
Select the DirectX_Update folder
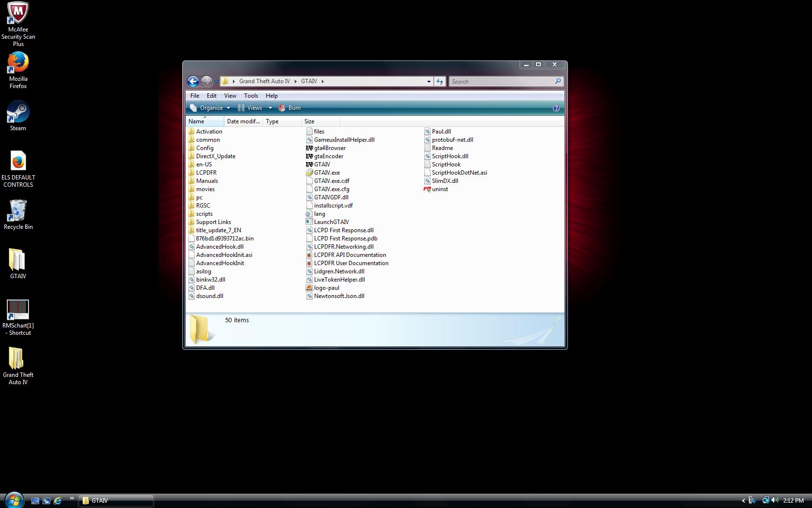212,156
